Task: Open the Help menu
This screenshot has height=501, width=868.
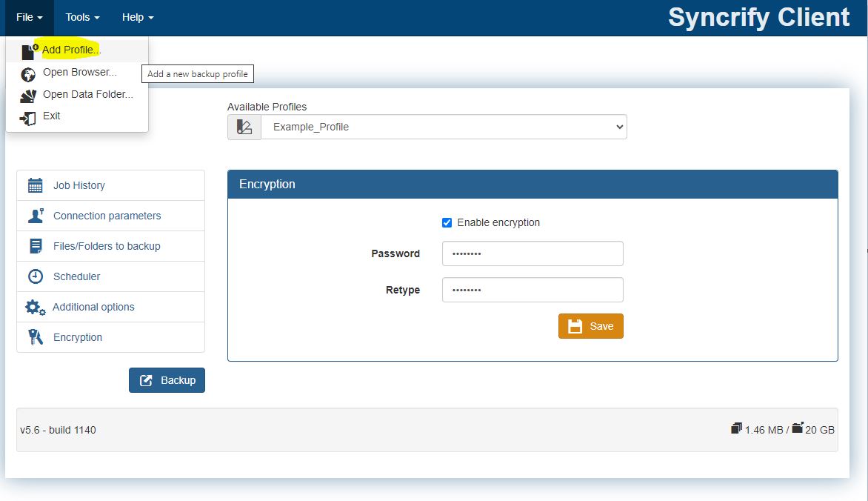Action: coord(138,17)
